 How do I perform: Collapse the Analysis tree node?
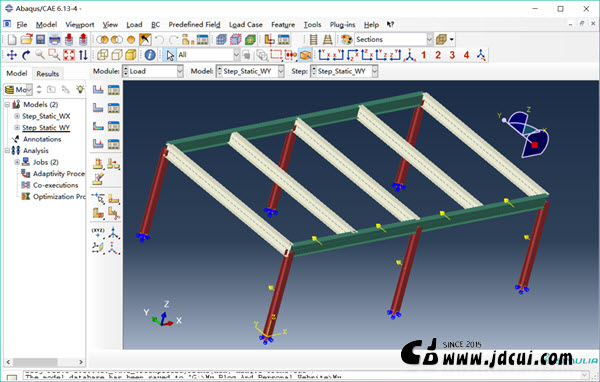pyautogui.click(x=7, y=150)
